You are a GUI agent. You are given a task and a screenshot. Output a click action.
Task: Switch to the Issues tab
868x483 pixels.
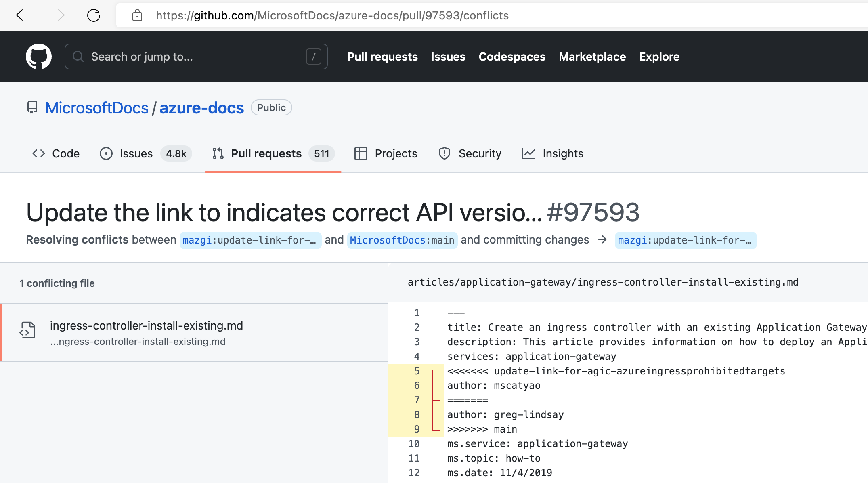tap(136, 153)
